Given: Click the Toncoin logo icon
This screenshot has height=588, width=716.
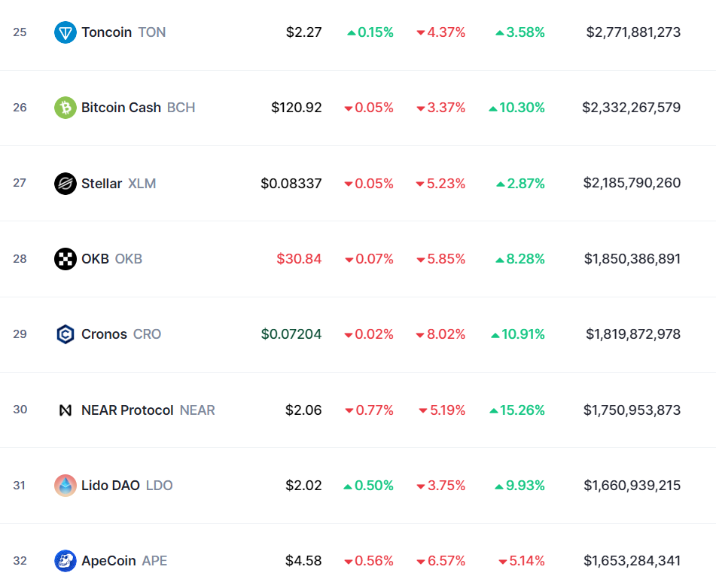Looking at the screenshot, I should click(x=66, y=32).
